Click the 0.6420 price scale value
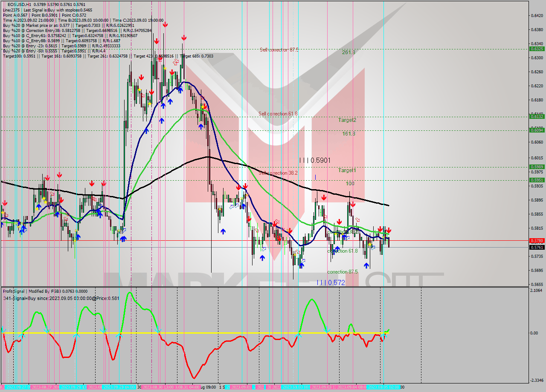Viewport: 546px width, 392px height. pyautogui.click(x=537, y=16)
